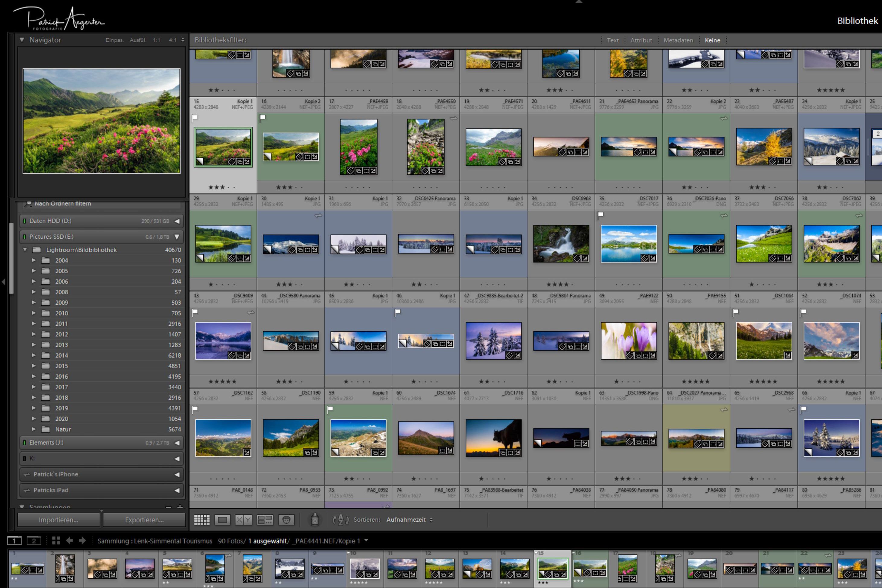
Task: Switch to Loupe view icon
Action: [222, 520]
